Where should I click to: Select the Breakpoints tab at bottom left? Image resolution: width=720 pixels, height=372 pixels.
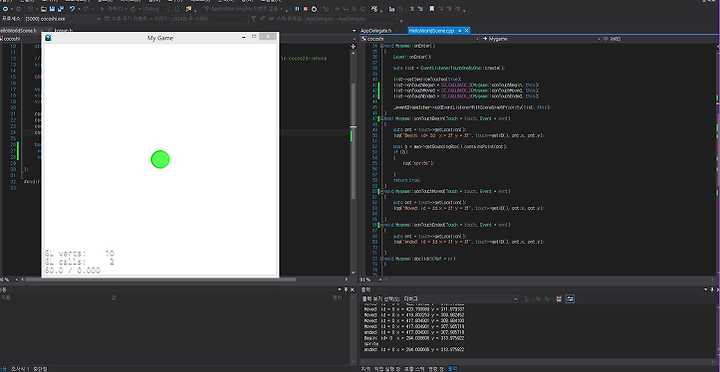click(40, 368)
